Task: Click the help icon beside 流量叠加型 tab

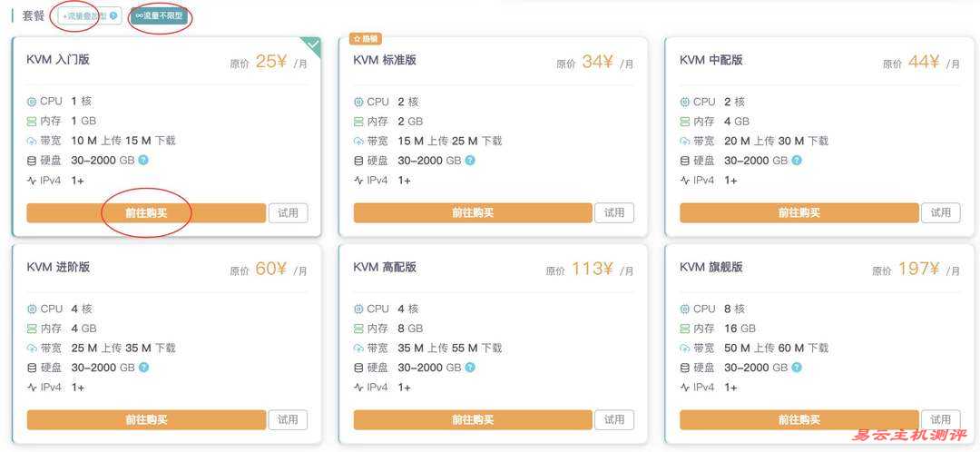Action: [x=113, y=15]
